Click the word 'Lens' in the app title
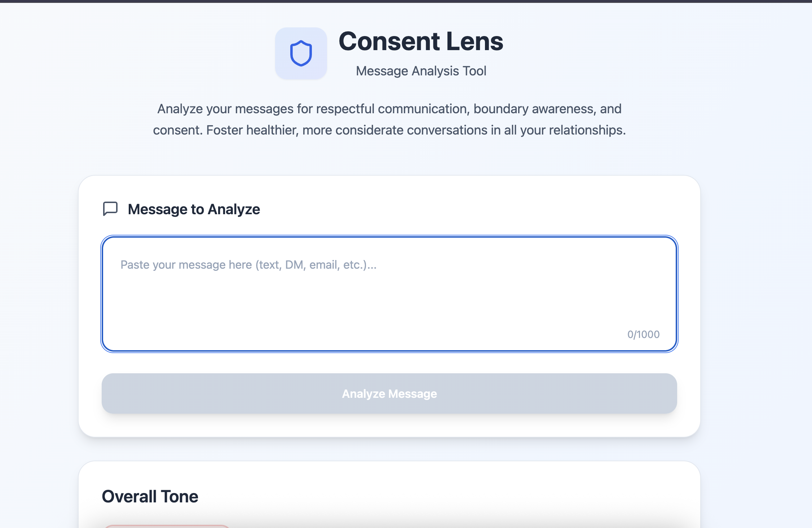Viewport: 812px width, 528px height. [x=475, y=41]
